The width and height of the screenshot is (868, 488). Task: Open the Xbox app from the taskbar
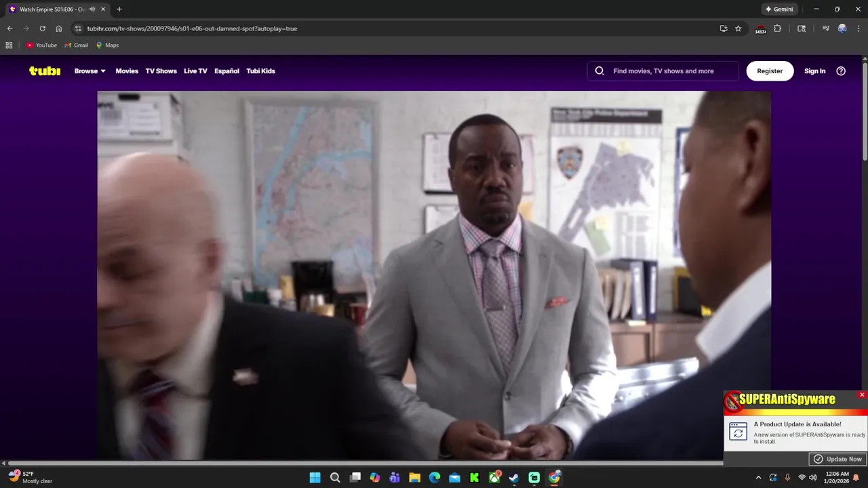(x=494, y=478)
